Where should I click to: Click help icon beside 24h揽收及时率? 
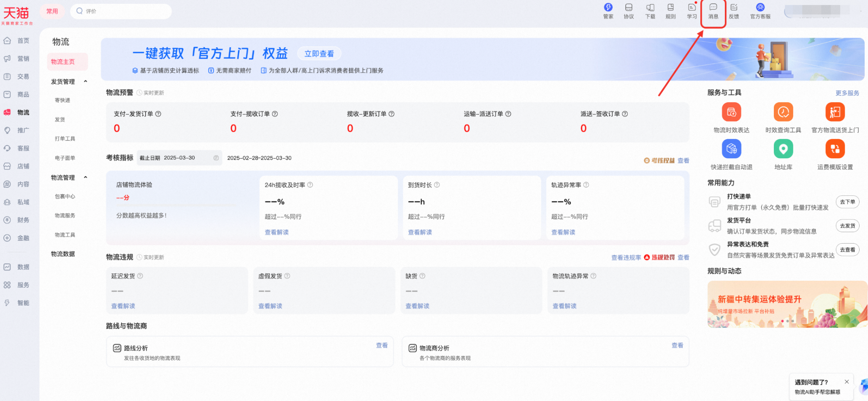pos(310,185)
